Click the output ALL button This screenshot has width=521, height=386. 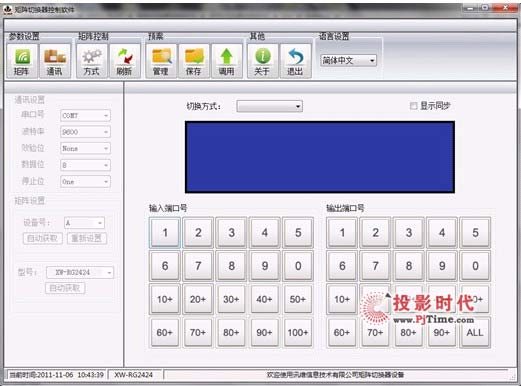coord(475,333)
